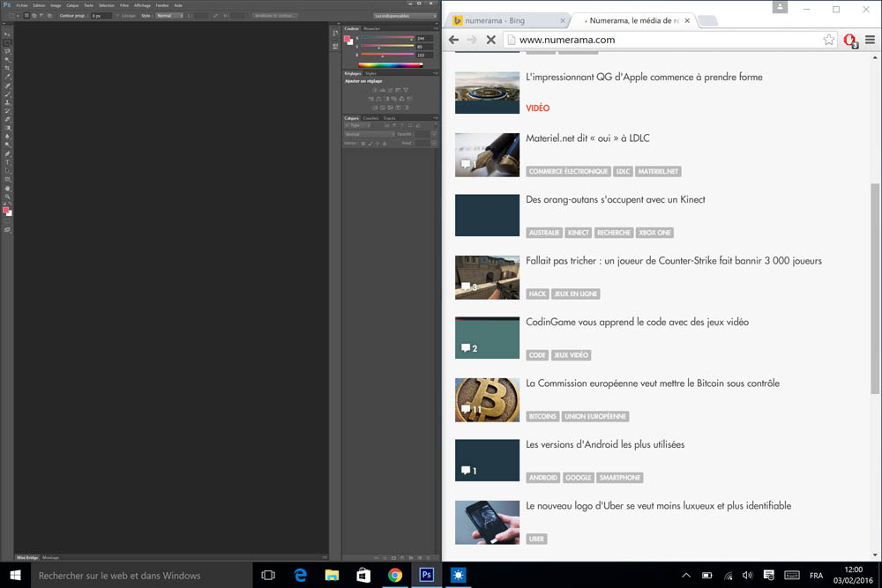The image size is (882, 588).
Task: Select the Clone Stamp tool
Action: [x=7, y=103]
